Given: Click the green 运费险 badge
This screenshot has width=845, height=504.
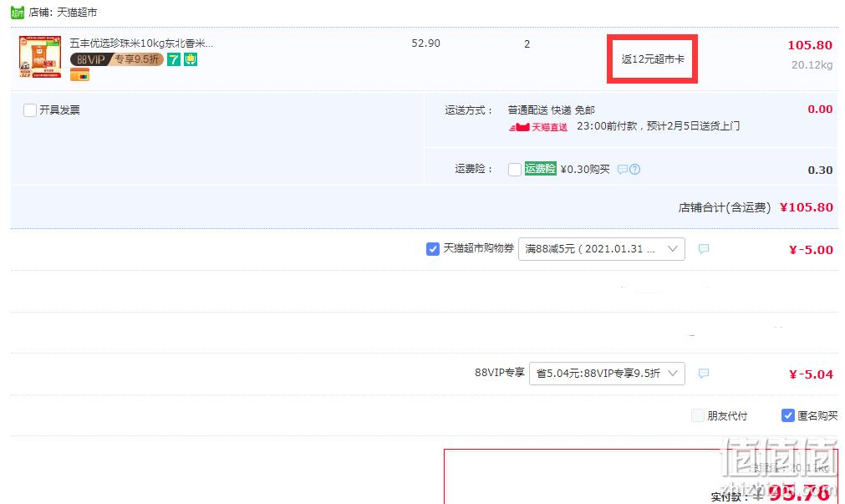Looking at the screenshot, I should (540, 169).
